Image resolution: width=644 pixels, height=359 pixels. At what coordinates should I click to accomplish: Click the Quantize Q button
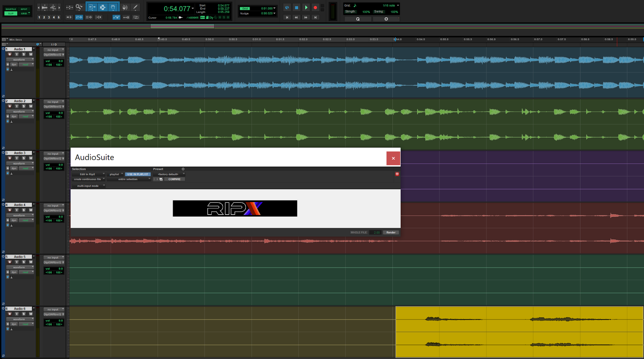pos(358,19)
